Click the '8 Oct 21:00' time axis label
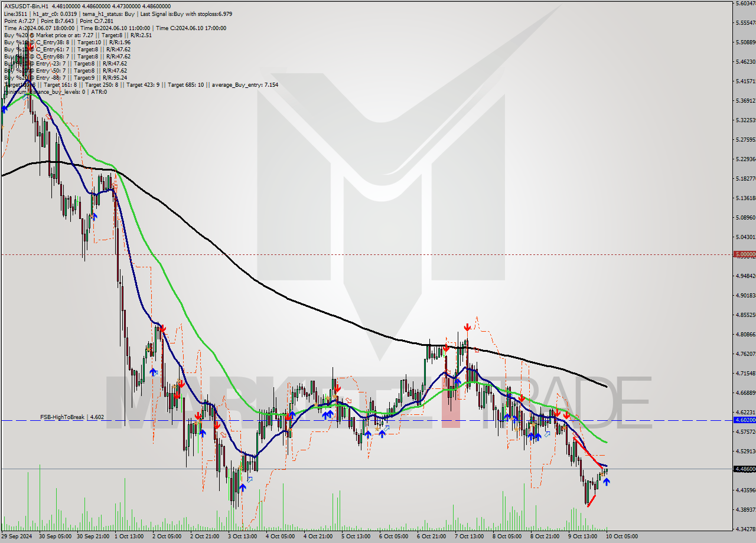Screen dimensions: 756x543 (546, 537)
